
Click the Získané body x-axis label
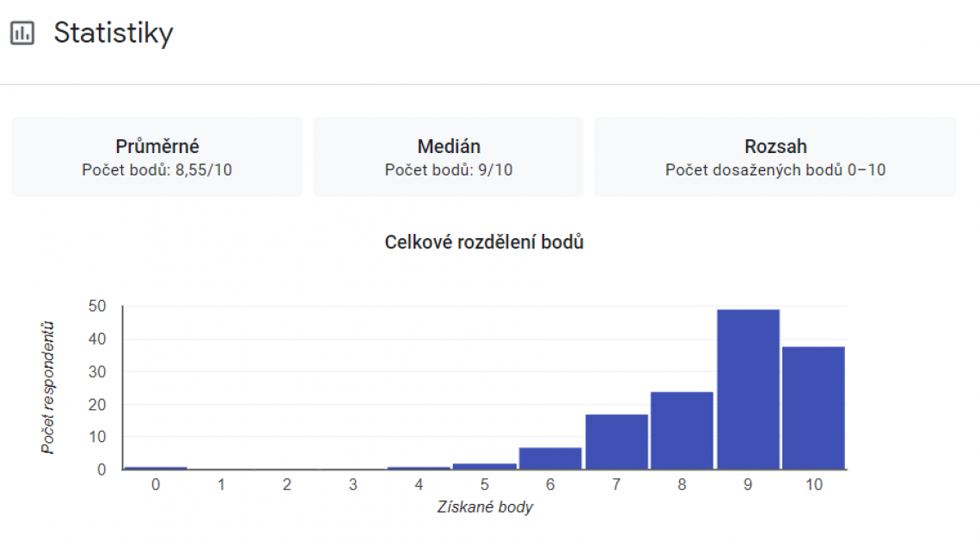tap(484, 507)
